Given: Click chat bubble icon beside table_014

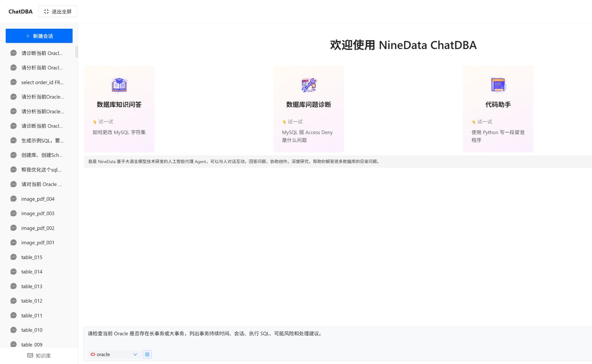Looking at the screenshot, I should pos(14,272).
